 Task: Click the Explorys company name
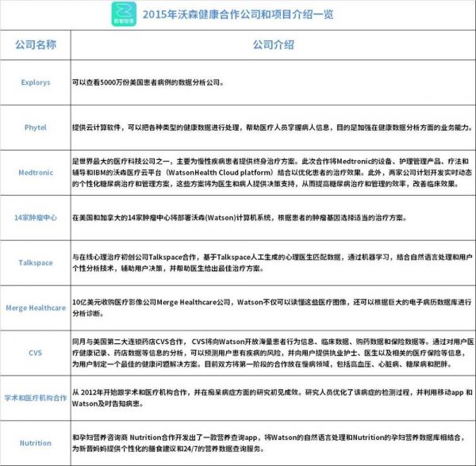[35, 82]
